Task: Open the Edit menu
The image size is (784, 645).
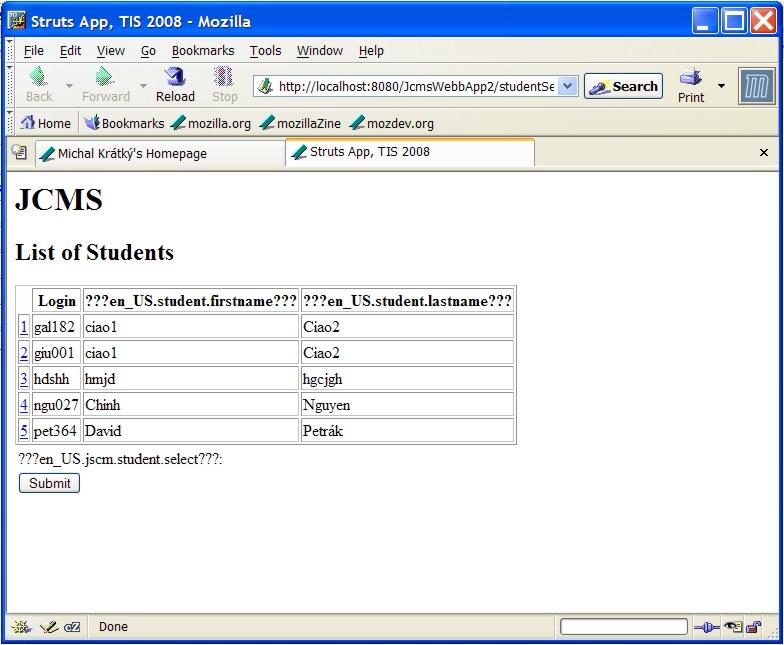Action: 70,51
